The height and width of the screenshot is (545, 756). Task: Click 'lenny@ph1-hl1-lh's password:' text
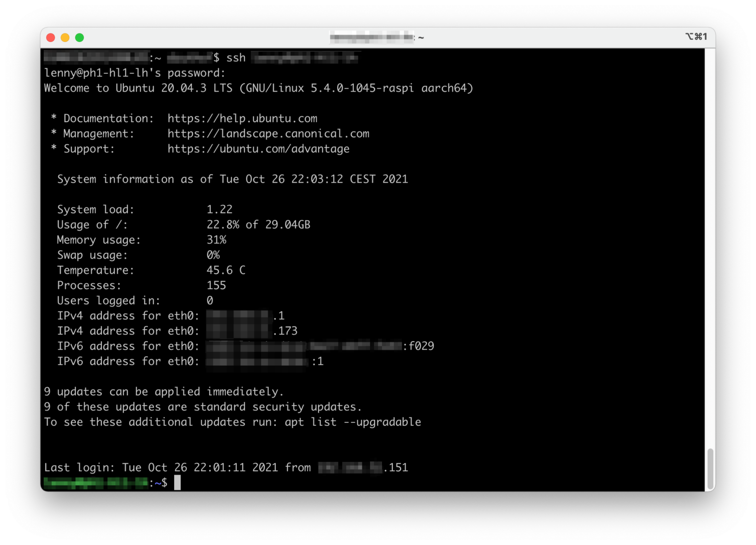(135, 73)
